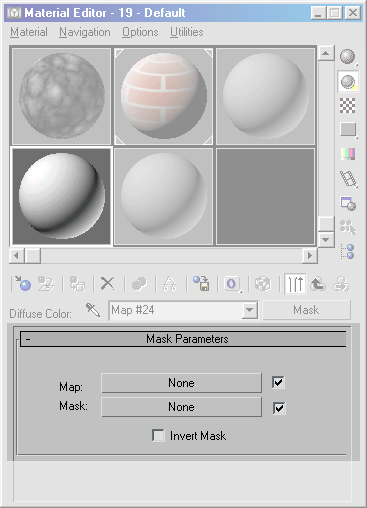Collapse the Mask Parameters rollout
367x508 pixels.
pyautogui.click(x=183, y=339)
